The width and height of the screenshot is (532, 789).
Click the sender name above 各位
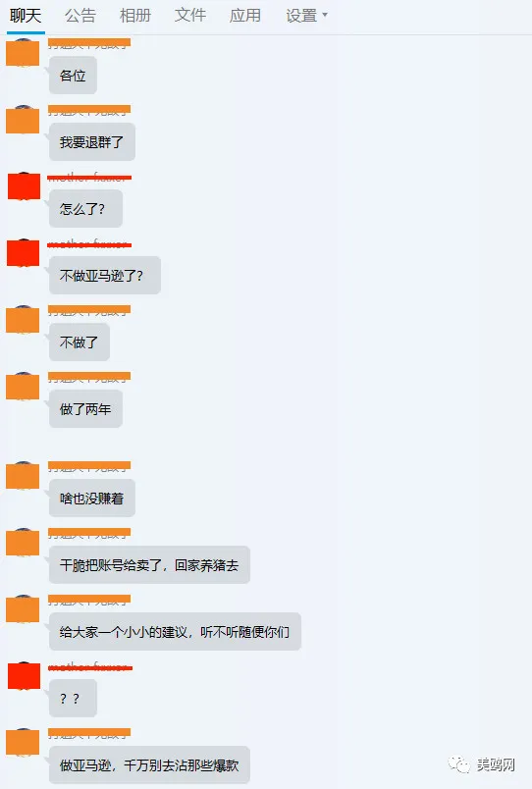[x=89, y=43]
